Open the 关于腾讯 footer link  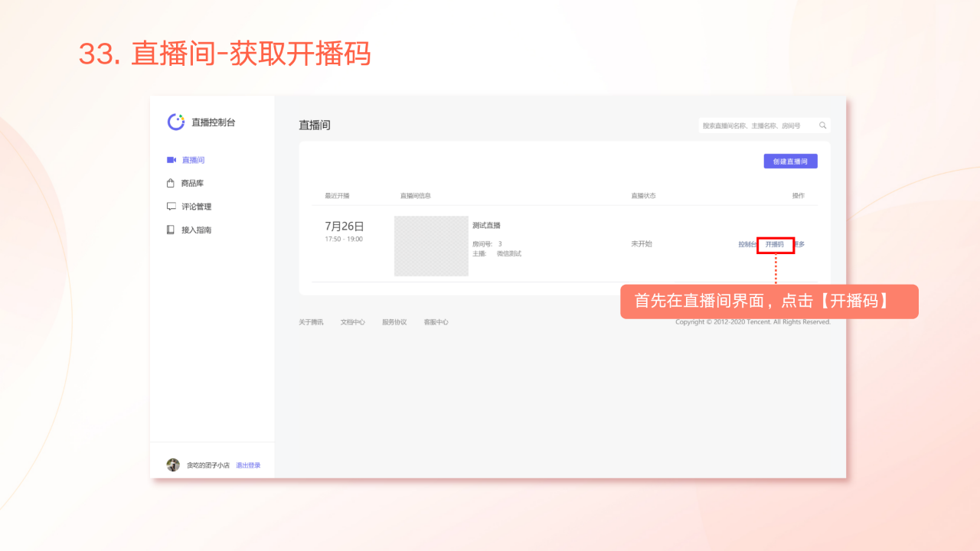pyautogui.click(x=311, y=322)
